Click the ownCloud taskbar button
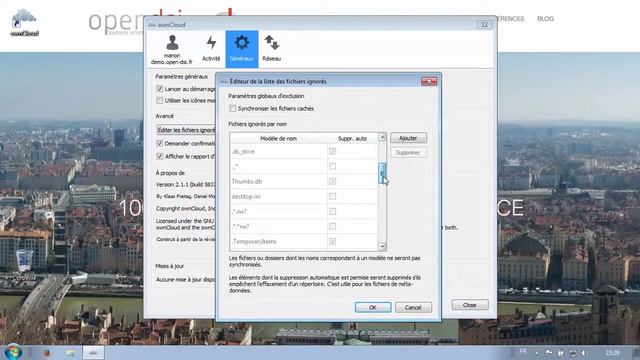Screen dimensions: 640x360 click(93, 353)
